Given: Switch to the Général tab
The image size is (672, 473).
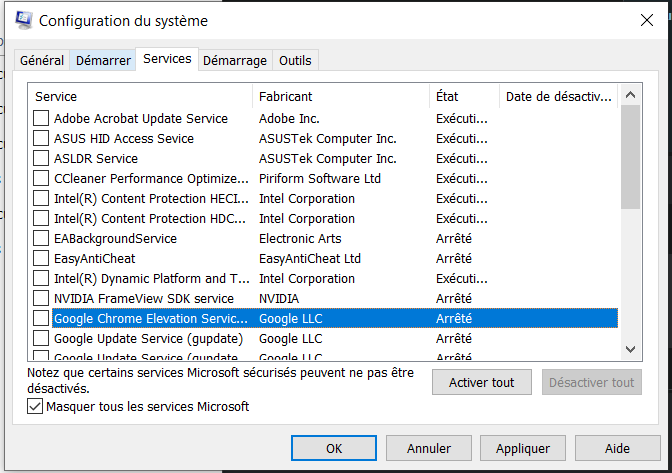Looking at the screenshot, I should pyautogui.click(x=42, y=60).
